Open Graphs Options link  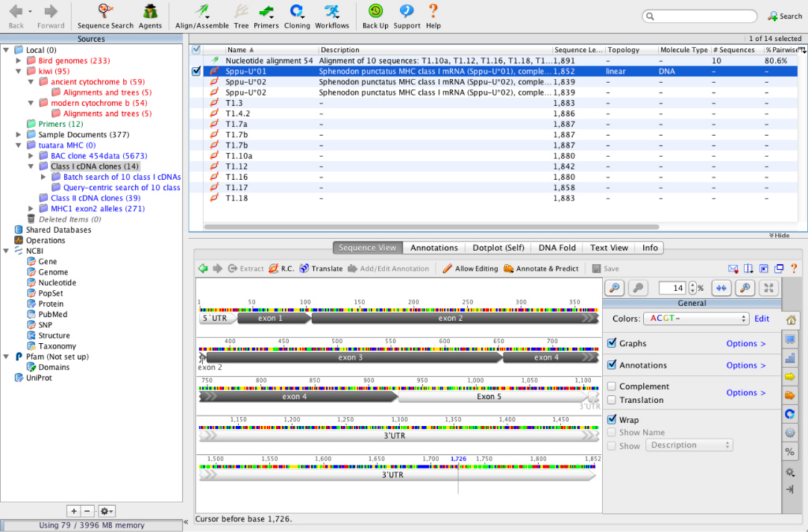[746, 343]
